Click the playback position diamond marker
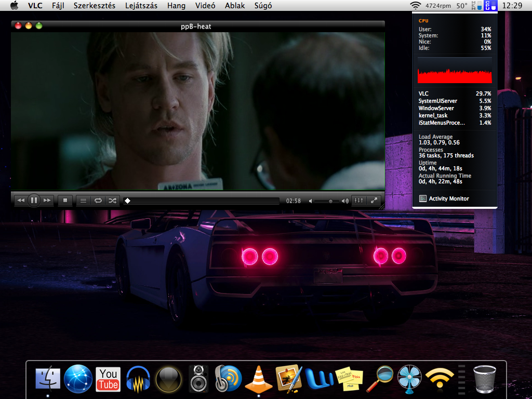 click(x=128, y=201)
